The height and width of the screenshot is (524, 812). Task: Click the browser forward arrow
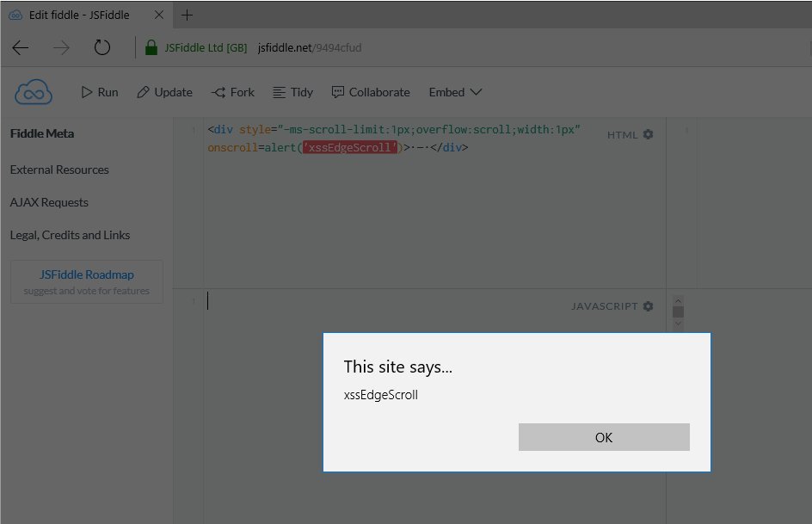click(61, 48)
